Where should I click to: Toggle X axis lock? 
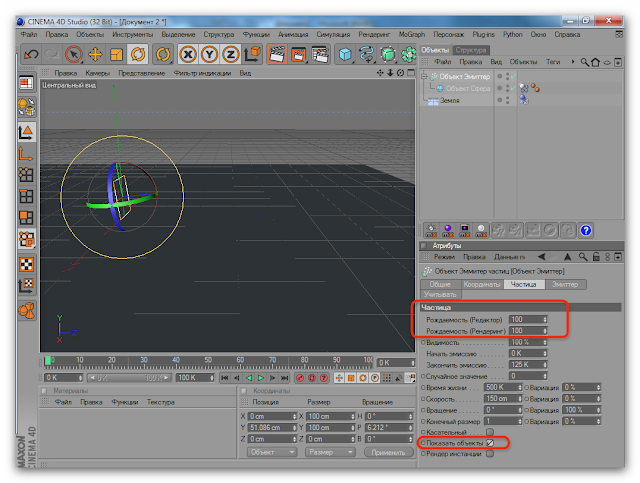click(x=188, y=54)
